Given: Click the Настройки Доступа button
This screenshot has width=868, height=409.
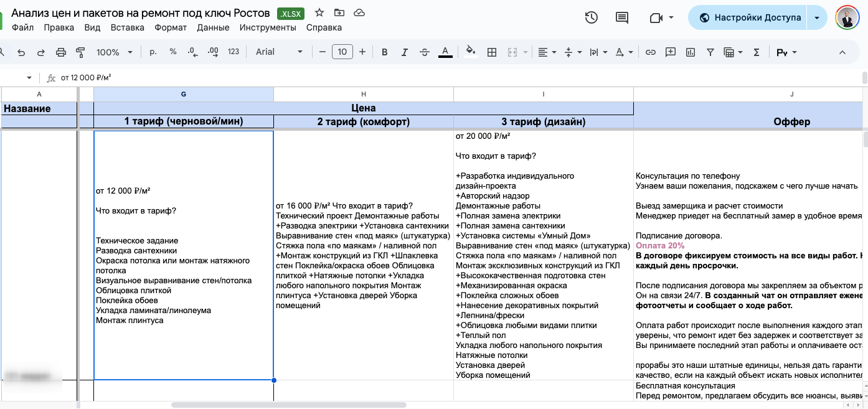Looking at the screenshot, I should 750,17.
